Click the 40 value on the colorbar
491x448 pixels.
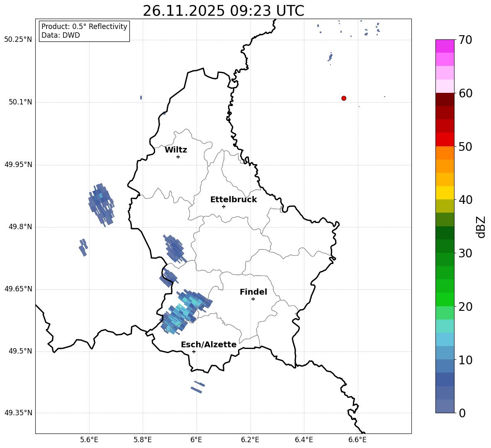(465, 200)
